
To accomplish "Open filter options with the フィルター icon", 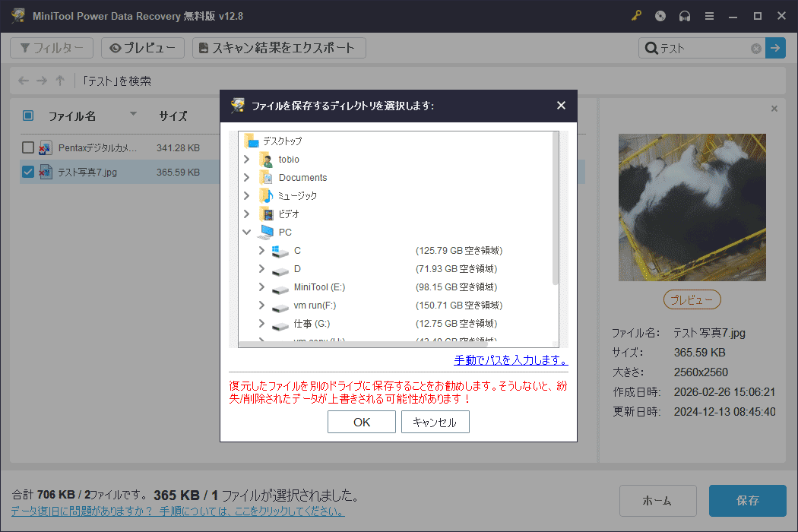I will (x=27, y=48).
